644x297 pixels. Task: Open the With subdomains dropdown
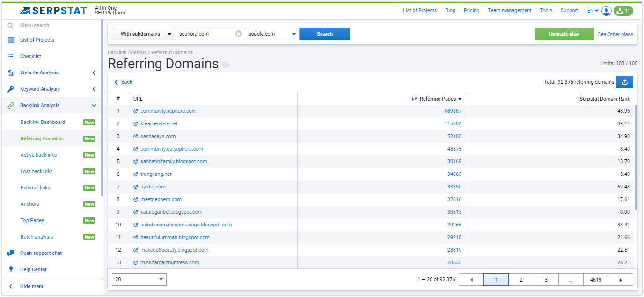click(143, 34)
